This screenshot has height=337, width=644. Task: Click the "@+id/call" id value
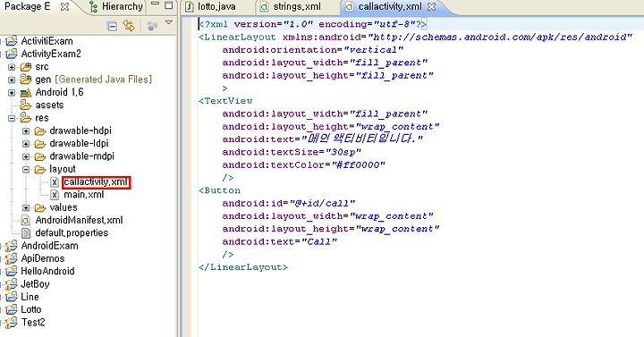tap(322, 204)
